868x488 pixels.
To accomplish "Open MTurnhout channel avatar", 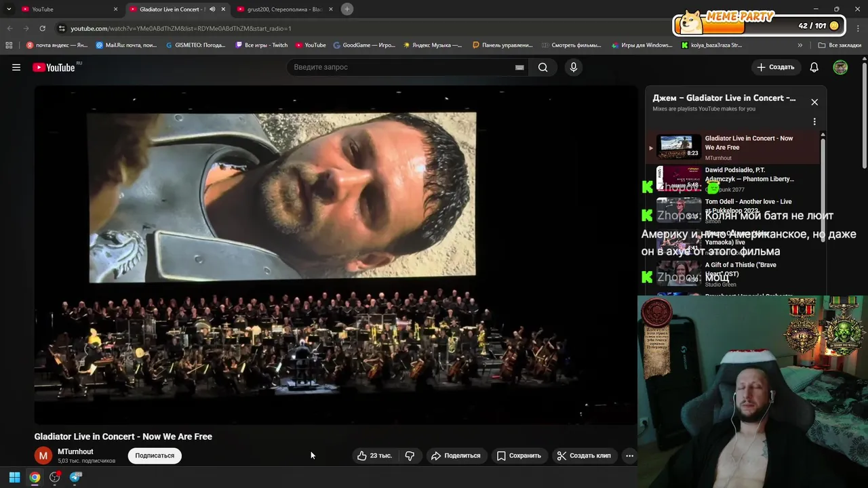I will [x=43, y=455].
